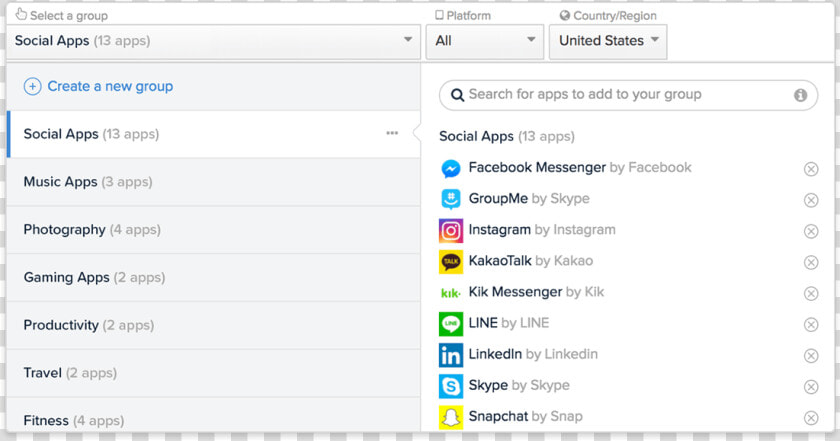840x441 pixels.
Task: Click the Kik Messenger by Kik text
Action: (x=536, y=292)
